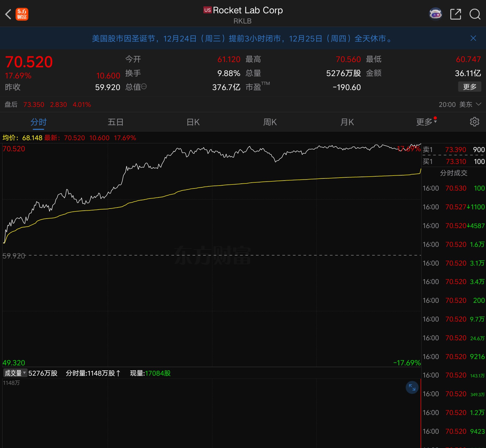The height and width of the screenshot is (448, 486).
Task: Tap the trade row with volume 1.2万
Action: coord(454,413)
